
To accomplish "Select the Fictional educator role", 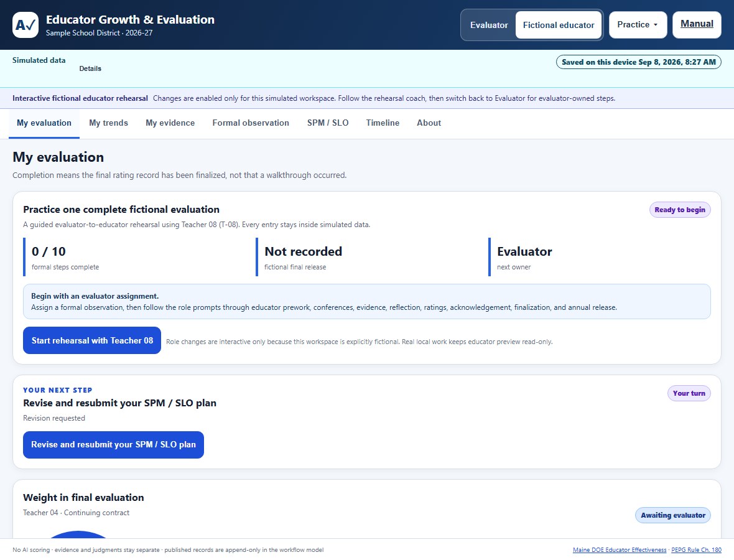I will pyautogui.click(x=559, y=25).
